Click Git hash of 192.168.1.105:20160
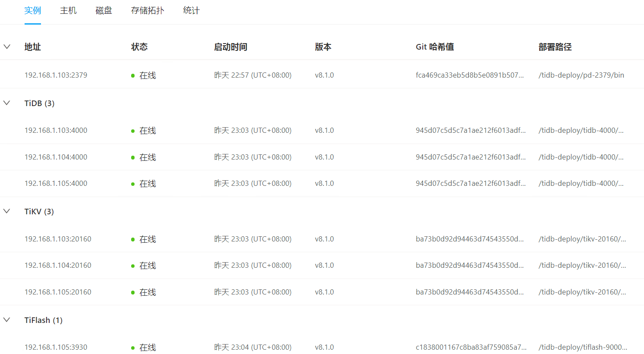 click(470, 292)
